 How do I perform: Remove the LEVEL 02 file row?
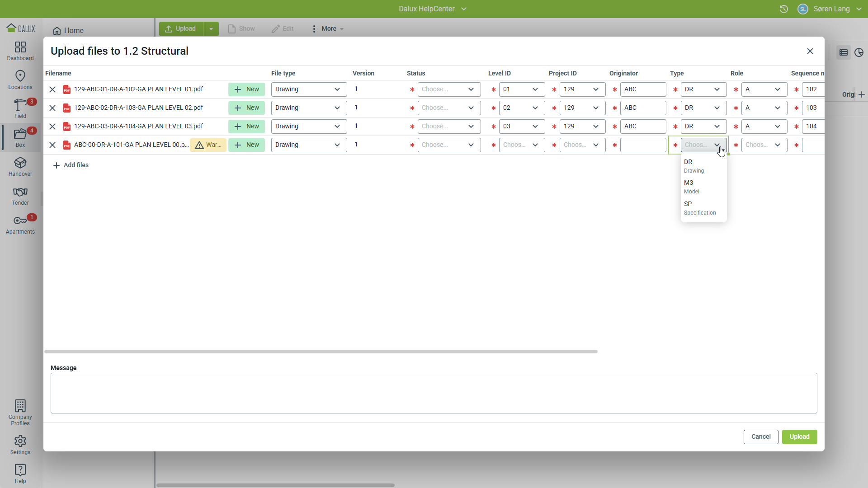click(52, 108)
